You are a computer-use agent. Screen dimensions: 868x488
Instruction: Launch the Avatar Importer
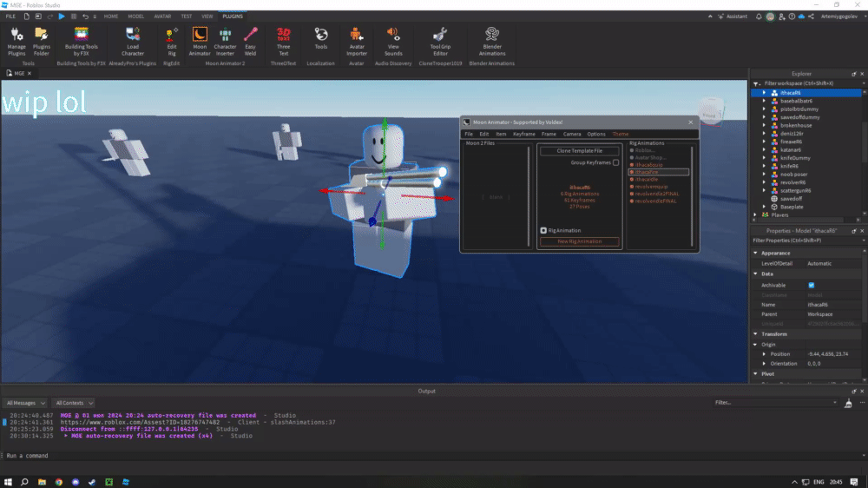pos(357,42)
